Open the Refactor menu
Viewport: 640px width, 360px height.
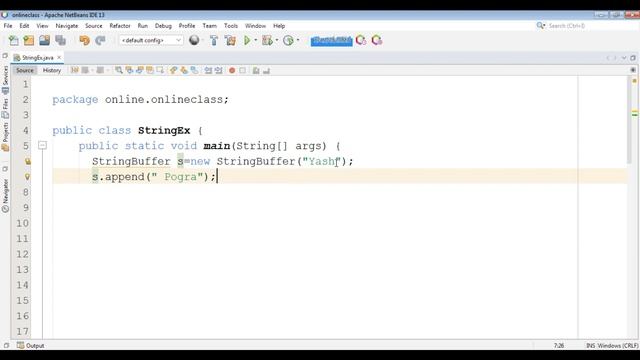tap(120, 26)
